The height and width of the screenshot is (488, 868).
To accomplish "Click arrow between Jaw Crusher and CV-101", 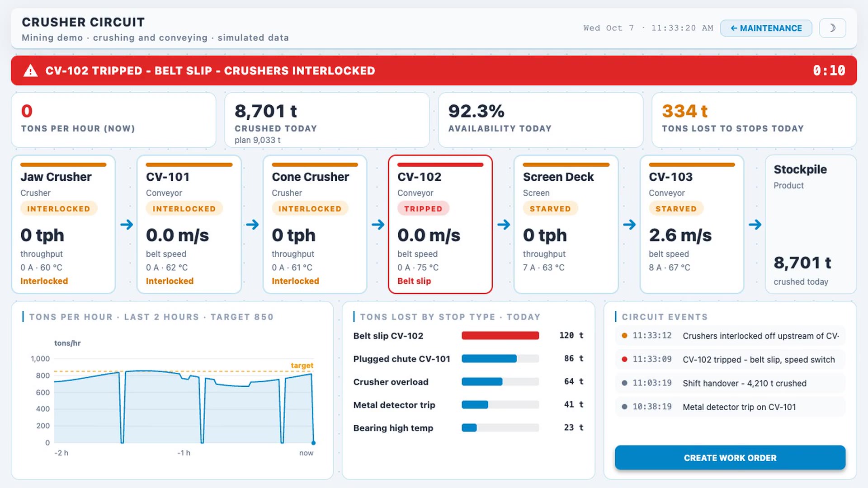I will click(x=127, y=225).
